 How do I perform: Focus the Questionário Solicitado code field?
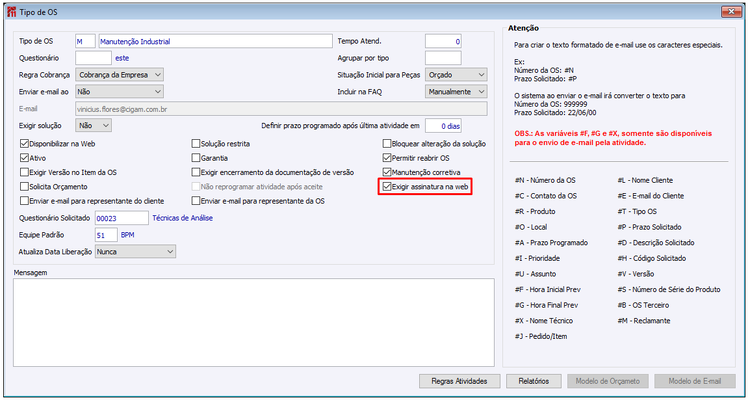pos(122,218)
